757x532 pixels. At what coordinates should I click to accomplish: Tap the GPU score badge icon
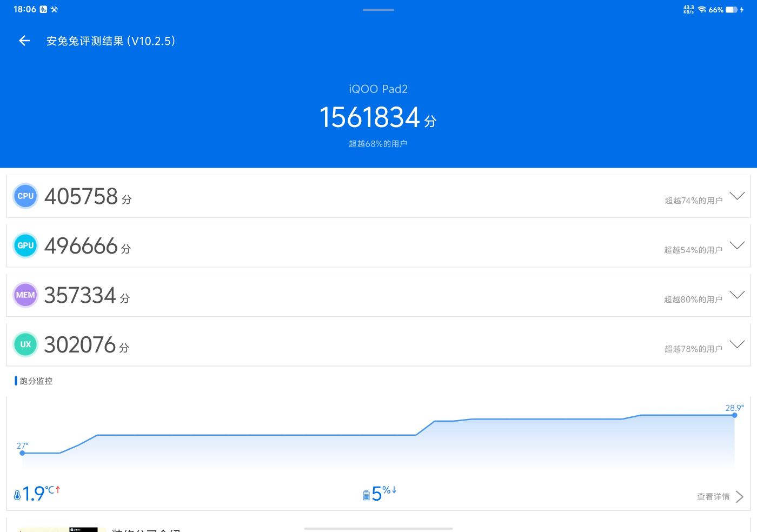tap(25, 245)
